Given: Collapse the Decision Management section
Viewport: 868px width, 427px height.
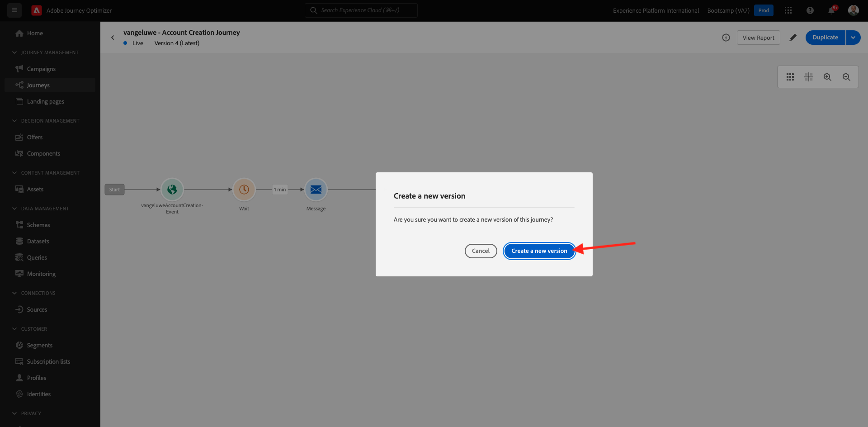Looking at the screenshot, I should [x=14, y=121].
